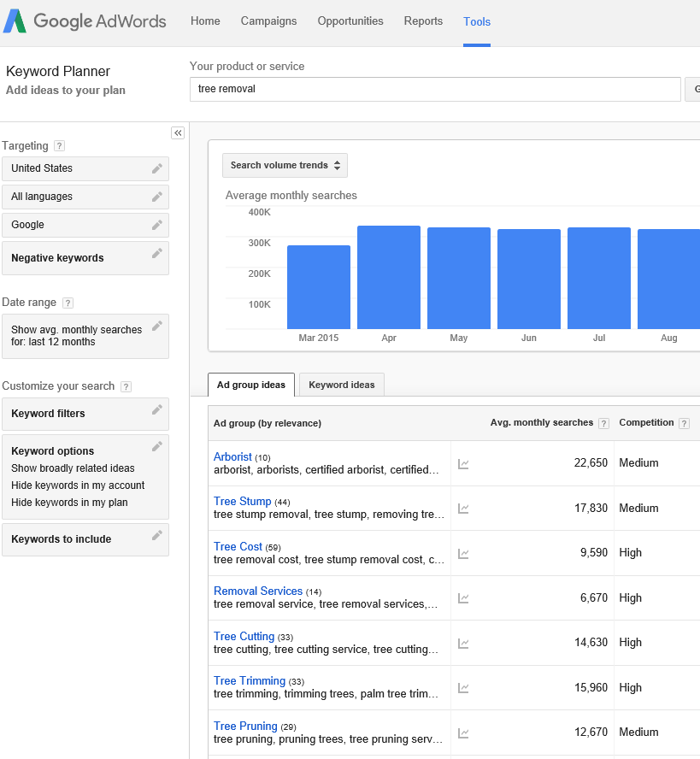This screenshot has width=700, height=759.
Task: Edit United States location targeting
Action: 157,168
